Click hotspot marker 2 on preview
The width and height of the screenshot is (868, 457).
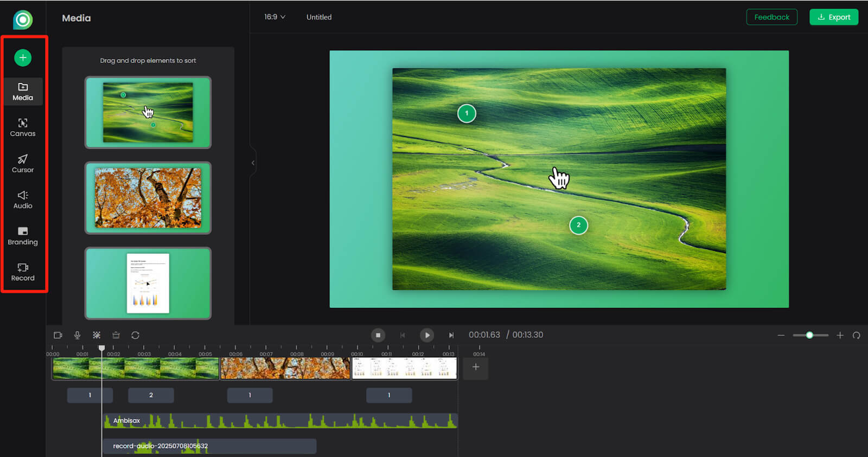coord(578,225)
